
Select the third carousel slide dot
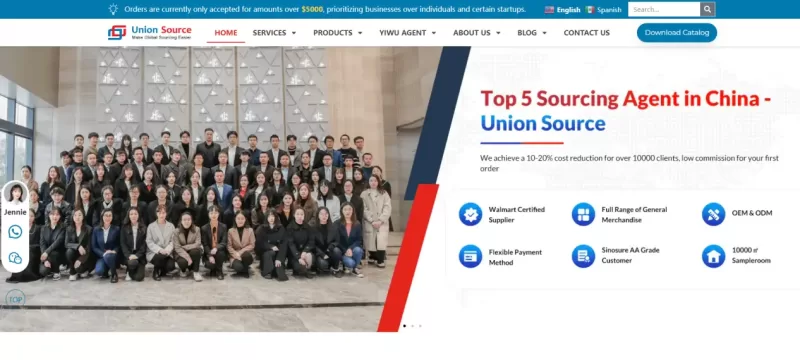[420, 325]
